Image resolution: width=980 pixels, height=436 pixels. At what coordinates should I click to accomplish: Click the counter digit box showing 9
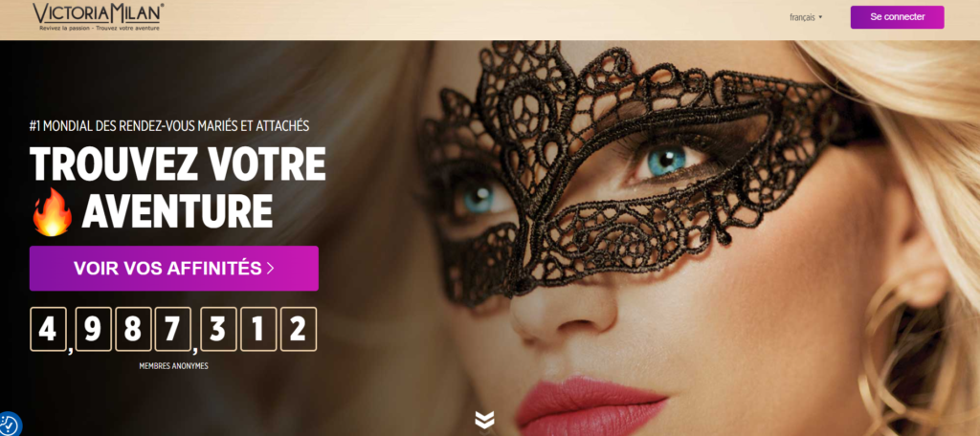pos(93,329)
